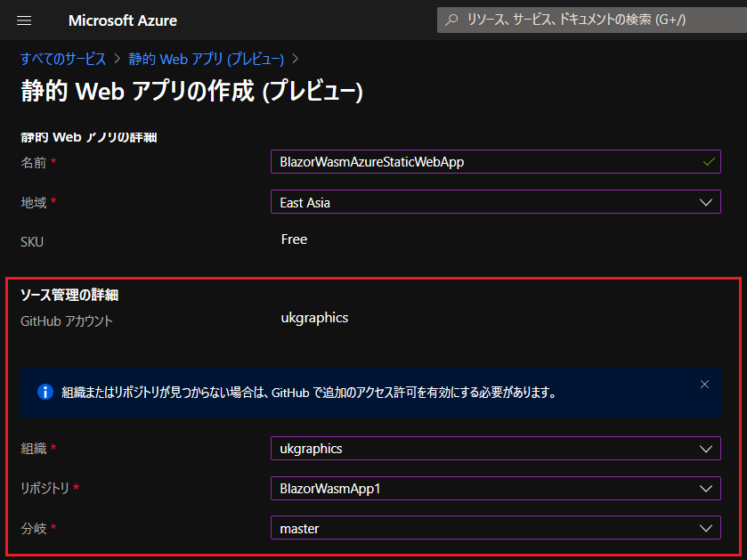The image size is (747, 560).
Task: Click the 組織 field label
Action: (x=33, y=449)
